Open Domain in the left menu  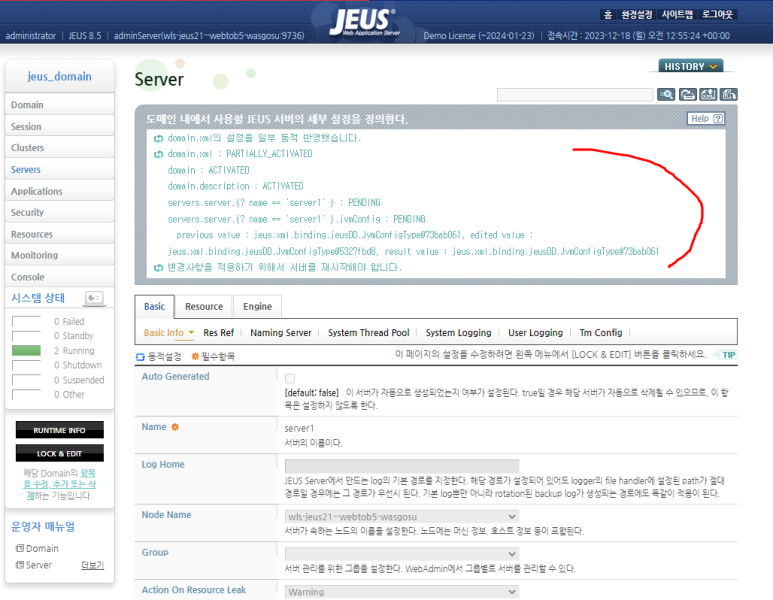60,105
